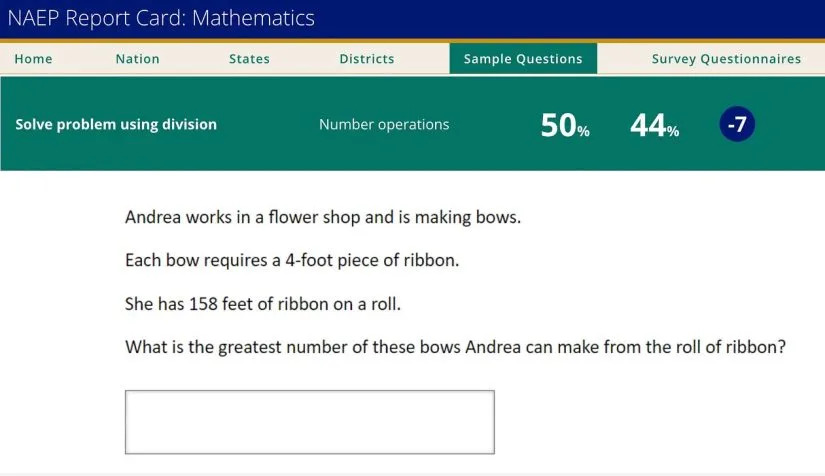Click the line 'She has 158 feet of ribbon'
The height and width of the screenshot is (476, 825).
[263, 304]
